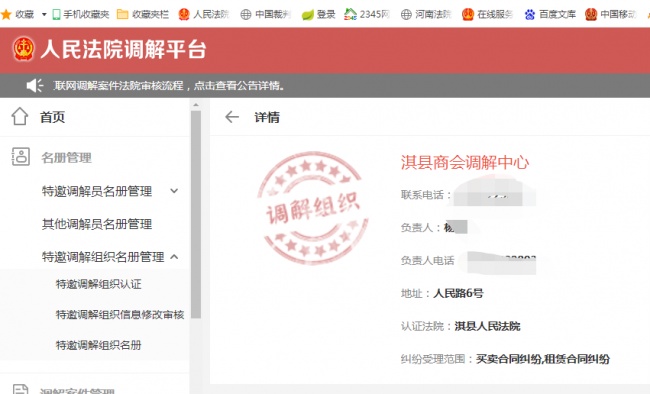
Task: Select 特邀调解组织认证 submenu
Action: [99, 284]
